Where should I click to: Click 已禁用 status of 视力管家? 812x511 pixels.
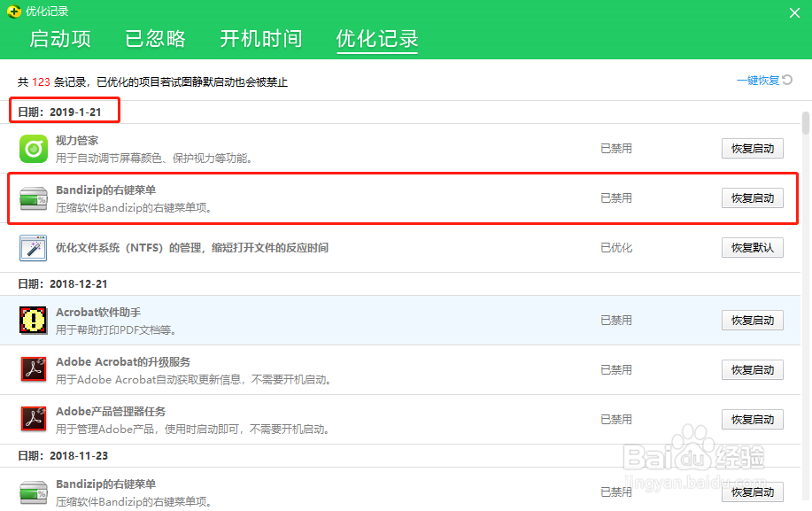click(x=616, y=149)
